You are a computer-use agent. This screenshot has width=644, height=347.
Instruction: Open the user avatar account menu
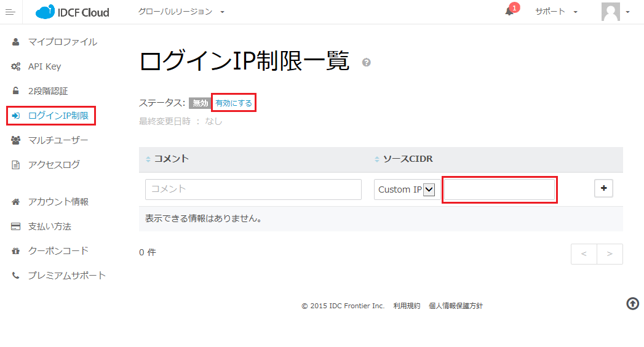pos(615,12)
